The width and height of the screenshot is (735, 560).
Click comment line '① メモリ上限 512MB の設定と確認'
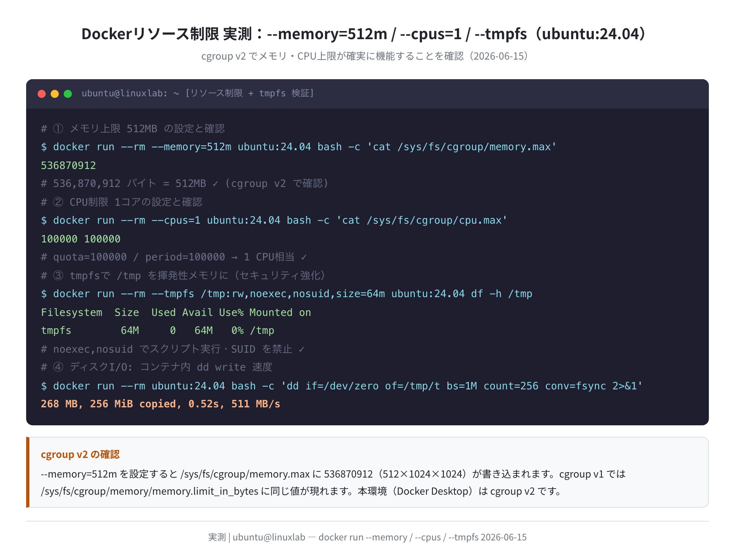point(133,129)
